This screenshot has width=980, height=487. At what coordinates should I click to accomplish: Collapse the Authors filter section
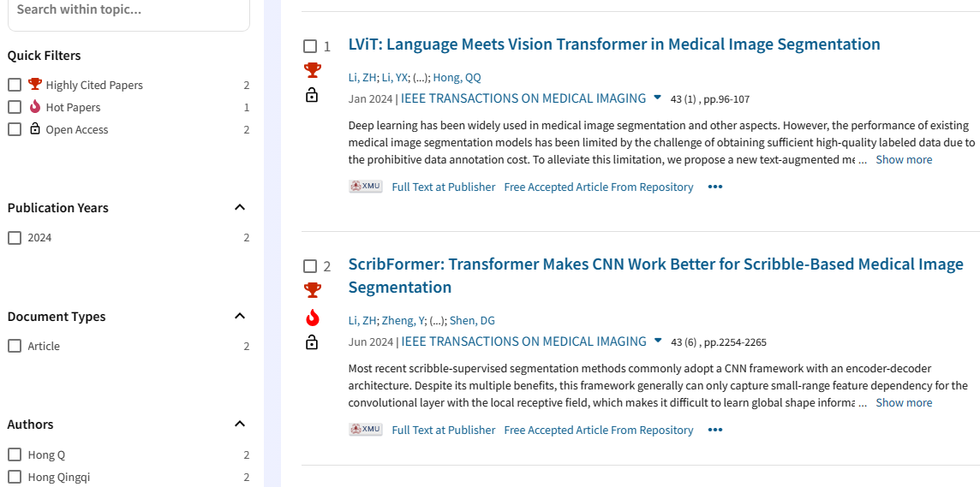240,424
